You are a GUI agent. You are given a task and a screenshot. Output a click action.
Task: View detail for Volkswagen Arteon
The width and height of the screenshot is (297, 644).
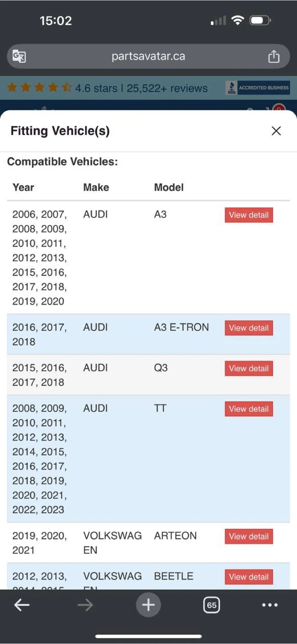[249, 536]
